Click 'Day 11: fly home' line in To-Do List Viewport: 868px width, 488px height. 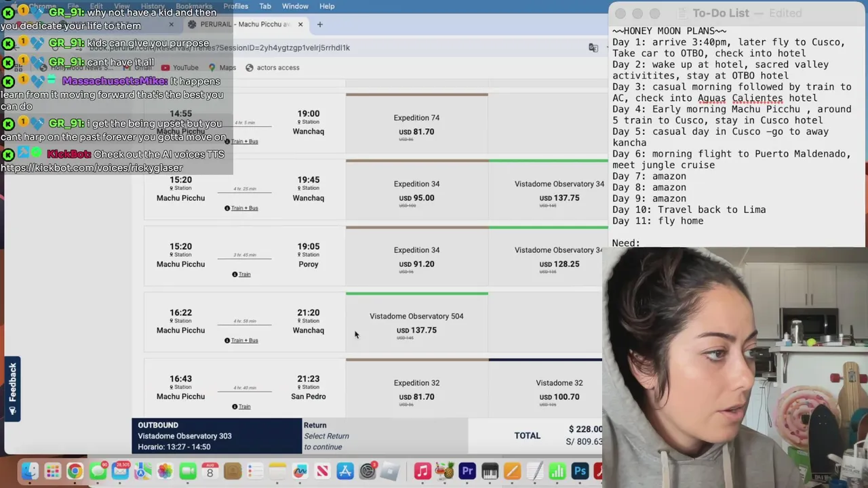coord(658,221)
